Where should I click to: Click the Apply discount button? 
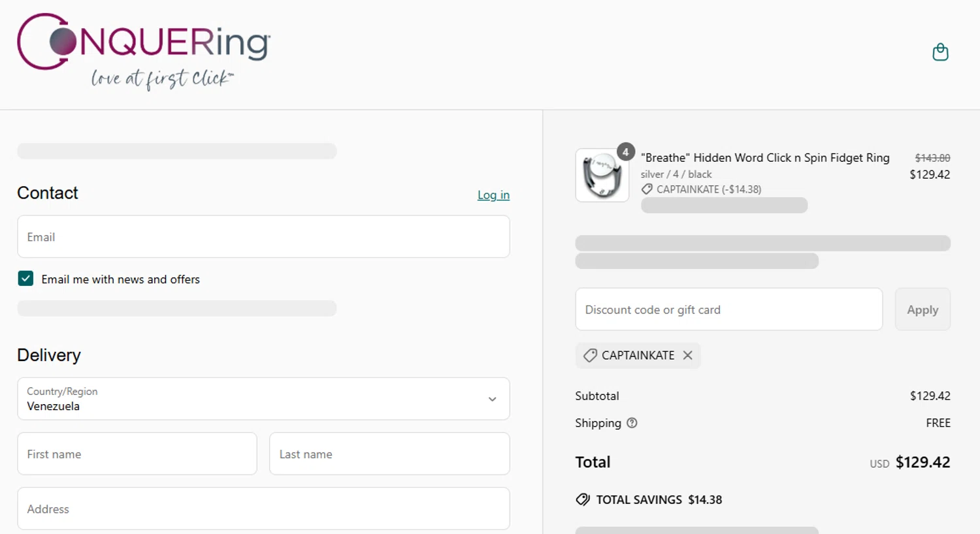click(x=923, y=309)
